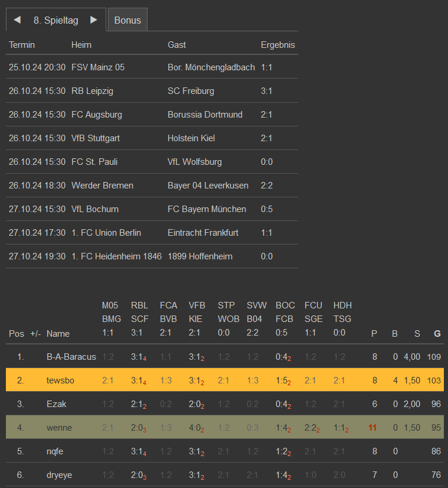This screenshot has height=488, width=448.
Task: Click the VfL Bochum 0:5 result
Action: 267,209
